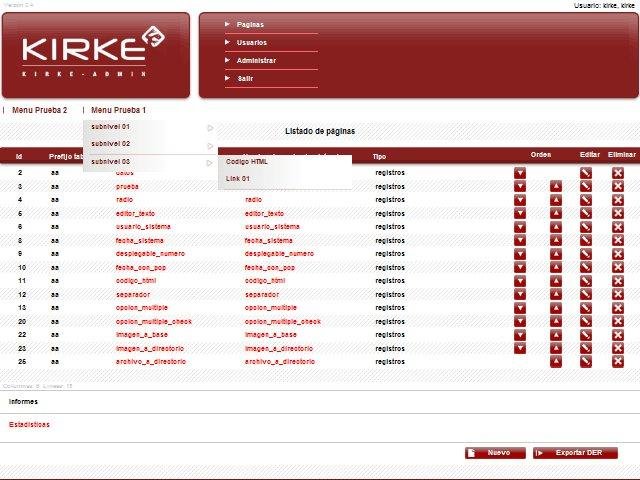Screen dimensions: 640x480
Task: Open the Administrar menu
Action: pyautogui.click(x=256, y=60)
